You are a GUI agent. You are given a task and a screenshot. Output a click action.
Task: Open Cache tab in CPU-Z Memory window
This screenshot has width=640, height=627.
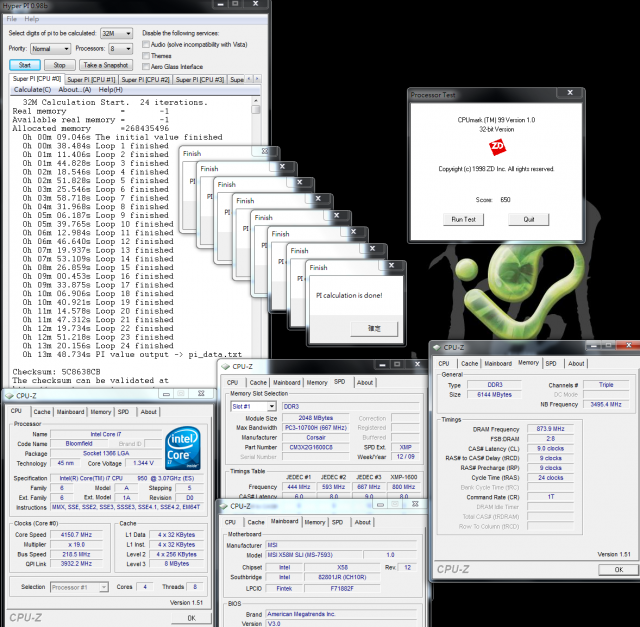click(x=469, y=363)
